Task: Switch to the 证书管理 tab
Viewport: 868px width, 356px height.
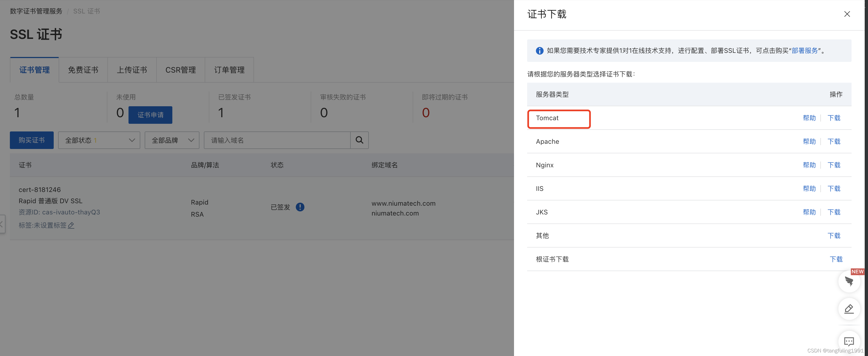Action: [34, 70]
